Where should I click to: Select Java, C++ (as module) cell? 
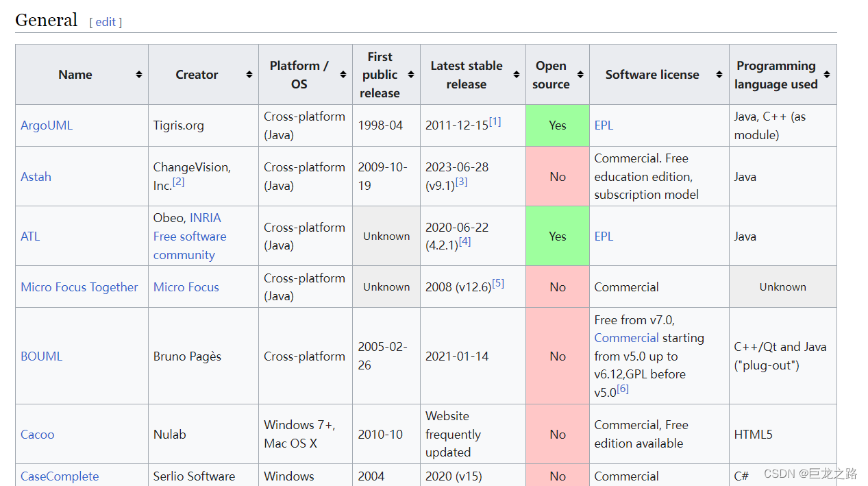(x=782, y=125)
